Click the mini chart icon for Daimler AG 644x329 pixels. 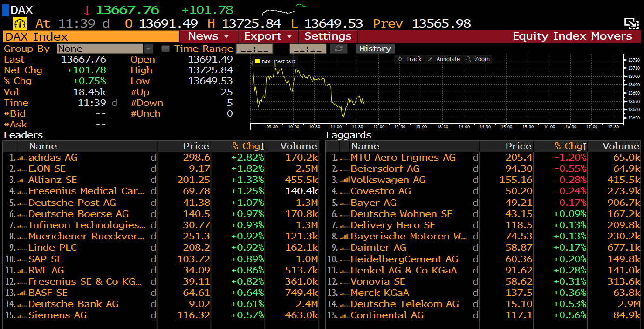(345, 248)
